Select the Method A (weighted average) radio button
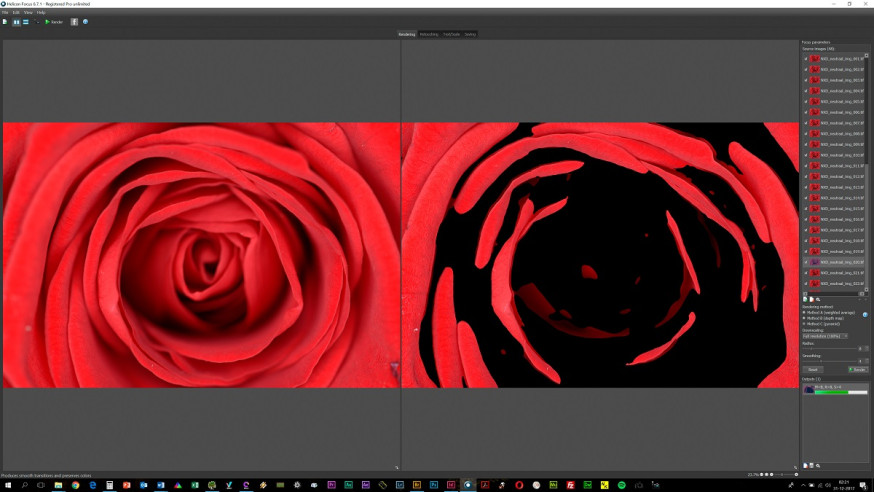The width and height of the screenshot is (874, 492). (x=804, y=313)
